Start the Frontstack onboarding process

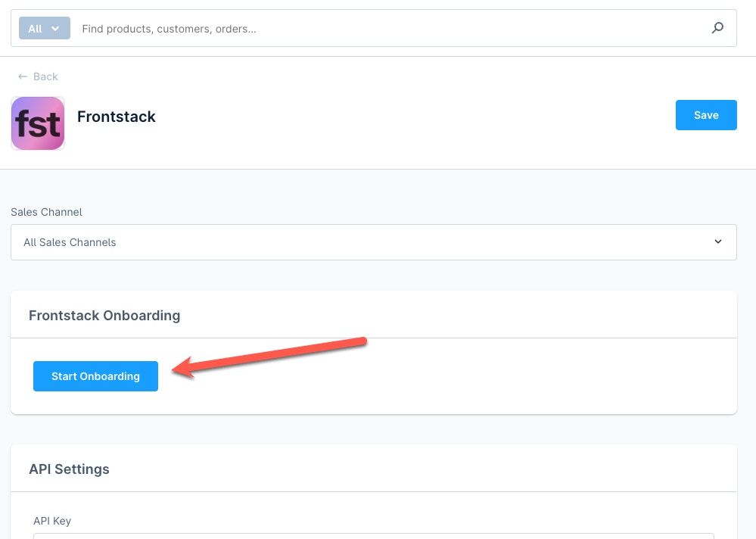click(95, 375)
